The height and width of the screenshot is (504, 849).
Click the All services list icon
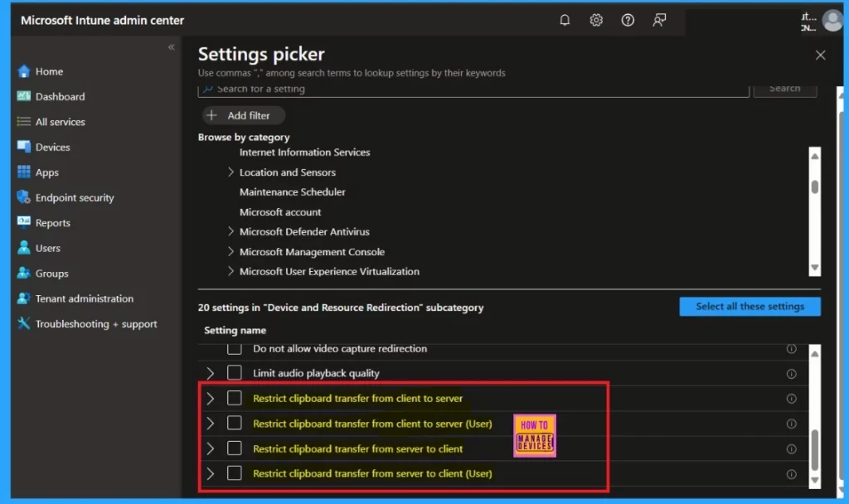click(24, 122)
